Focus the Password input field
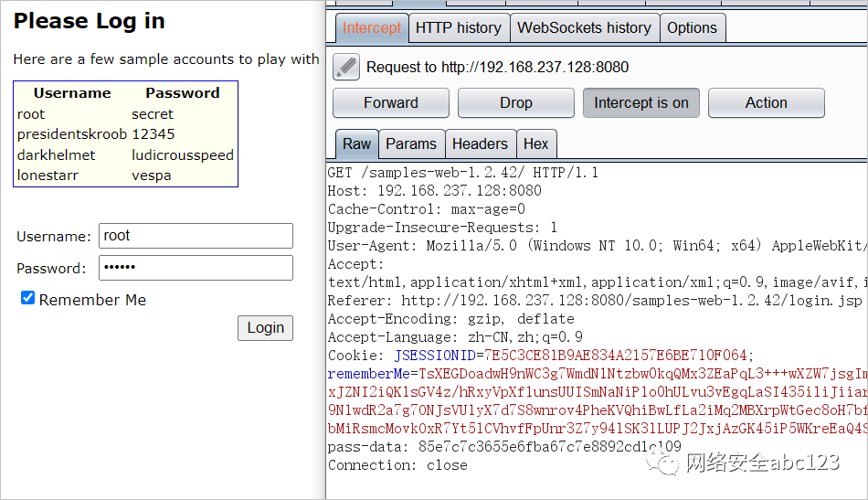This screenshot has height=500, width=868. 196,268
